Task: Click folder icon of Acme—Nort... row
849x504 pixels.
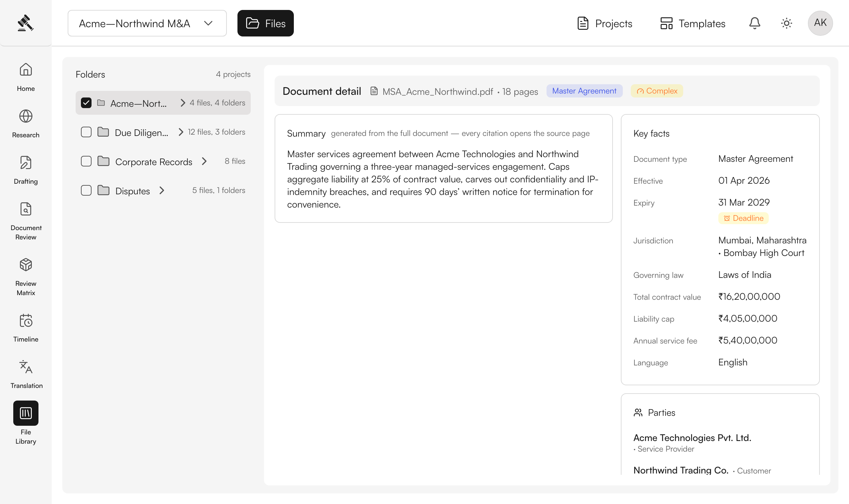Action: pos(101,102)
